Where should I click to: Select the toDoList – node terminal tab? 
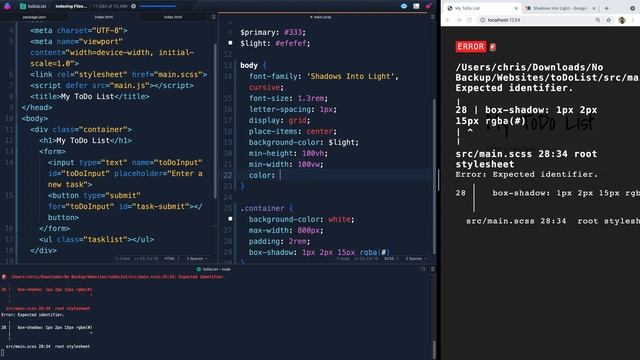[213, 269]
